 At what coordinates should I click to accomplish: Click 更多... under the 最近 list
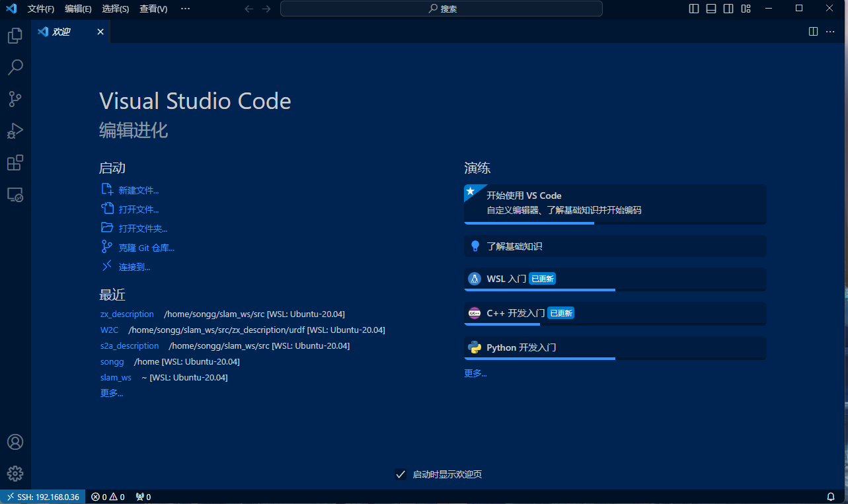pyautogui.click(x=112, y=393)
